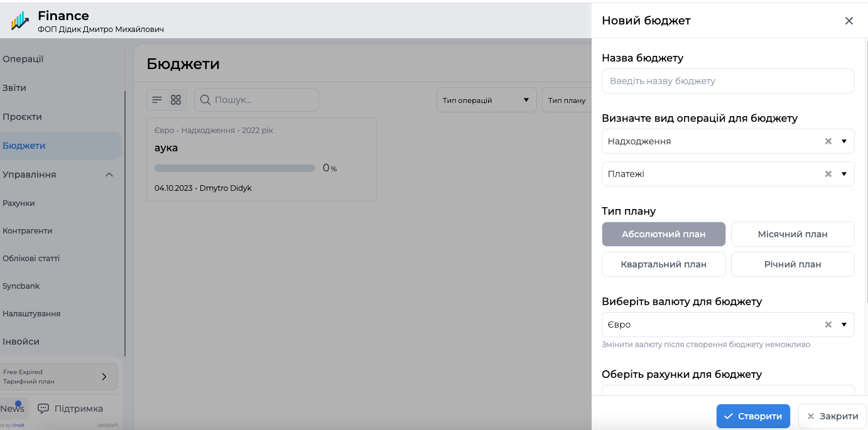Open Підтримка chat icon
Image resolution: width=868 pixels, height=430 pixels.
coord(43,409)
